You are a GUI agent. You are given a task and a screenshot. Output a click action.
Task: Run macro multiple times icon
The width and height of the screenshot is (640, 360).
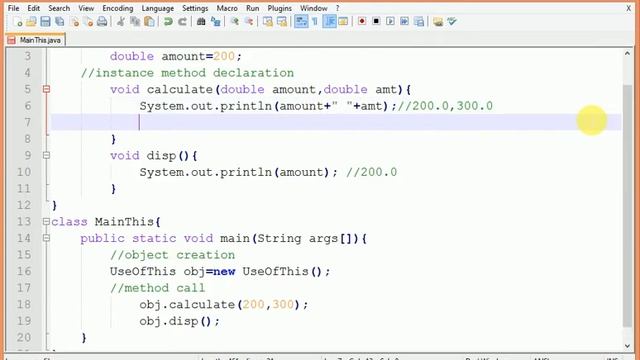tap(404, 21)
